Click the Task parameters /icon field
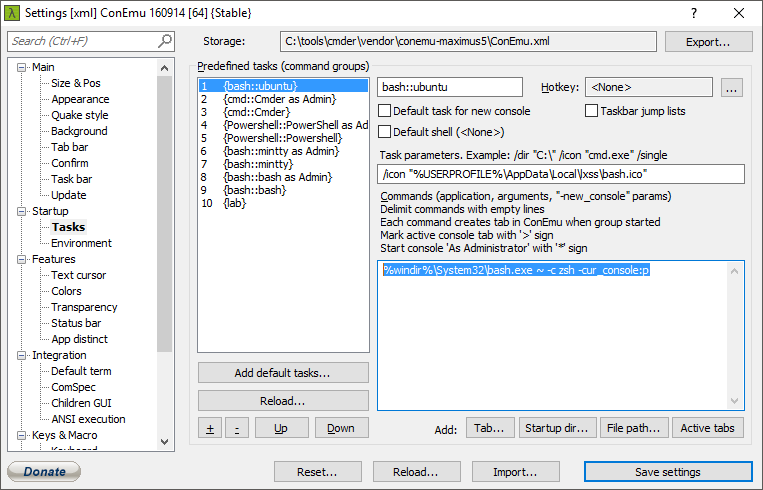The image size is (763, 490). click(x=561, y=174)
